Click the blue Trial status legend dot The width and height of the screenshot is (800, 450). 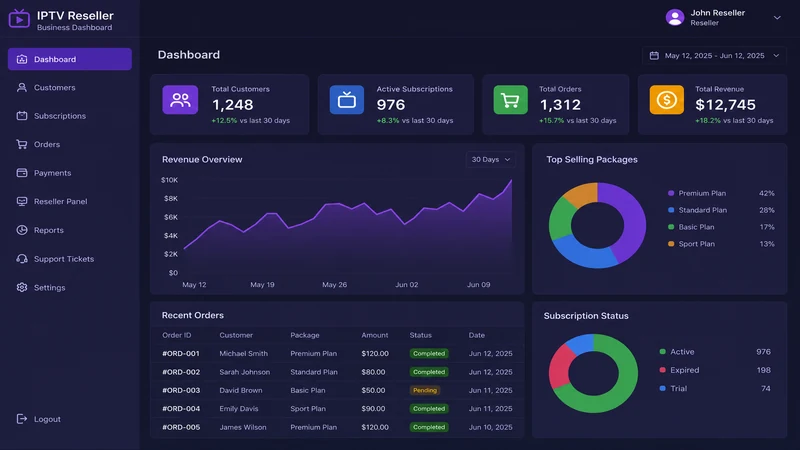point(662,388)
